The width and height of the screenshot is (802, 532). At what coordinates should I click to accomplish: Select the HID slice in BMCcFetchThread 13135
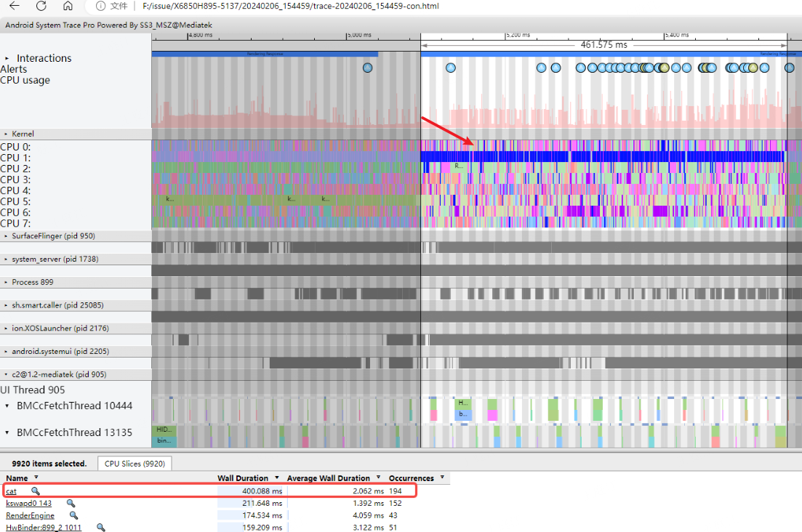(164, 430)
